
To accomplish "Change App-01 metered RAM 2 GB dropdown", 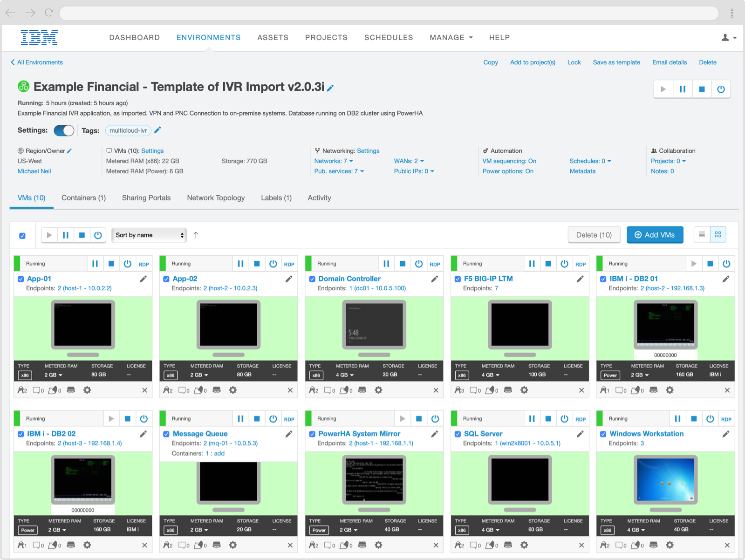I will click(x=54, y=375).
